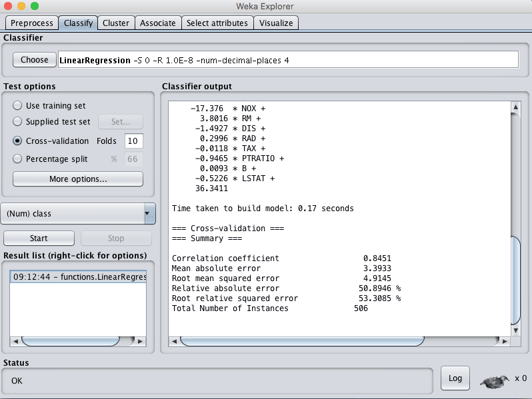Click the OK status message
Screen dimensions: 532x399
point(17,381)
